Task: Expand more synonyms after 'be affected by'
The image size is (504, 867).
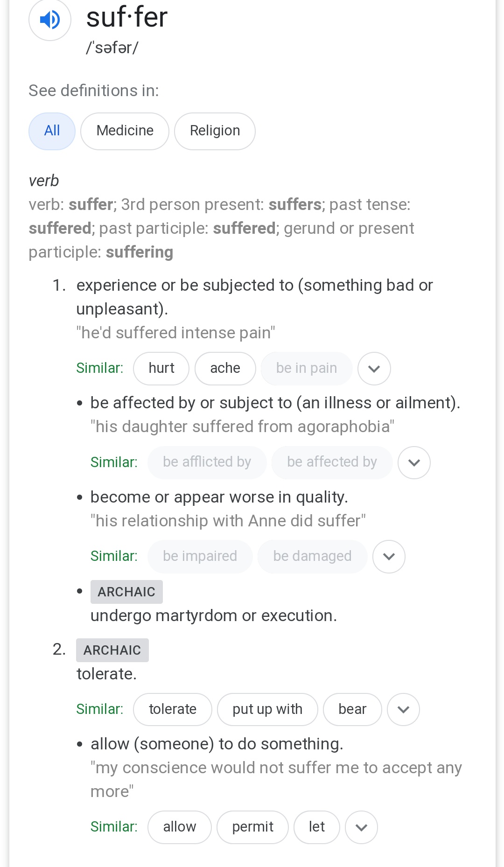Action: point(414,462)
